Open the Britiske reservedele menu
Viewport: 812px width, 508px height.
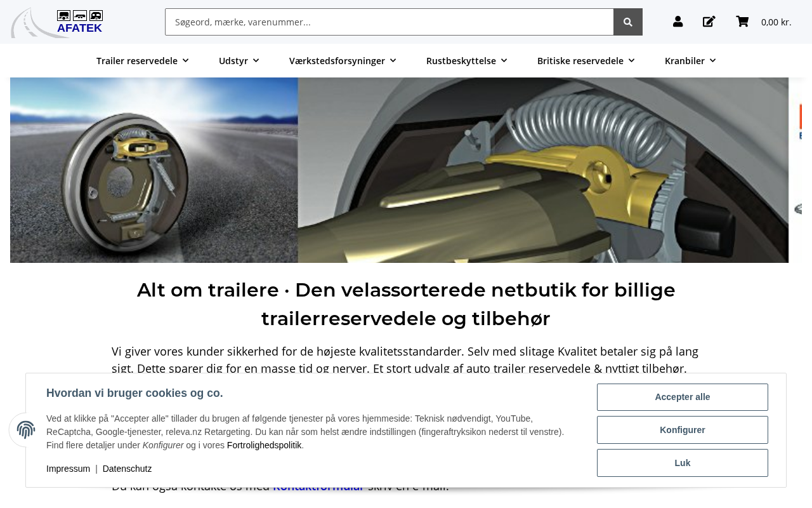click(x=586, y=61)
